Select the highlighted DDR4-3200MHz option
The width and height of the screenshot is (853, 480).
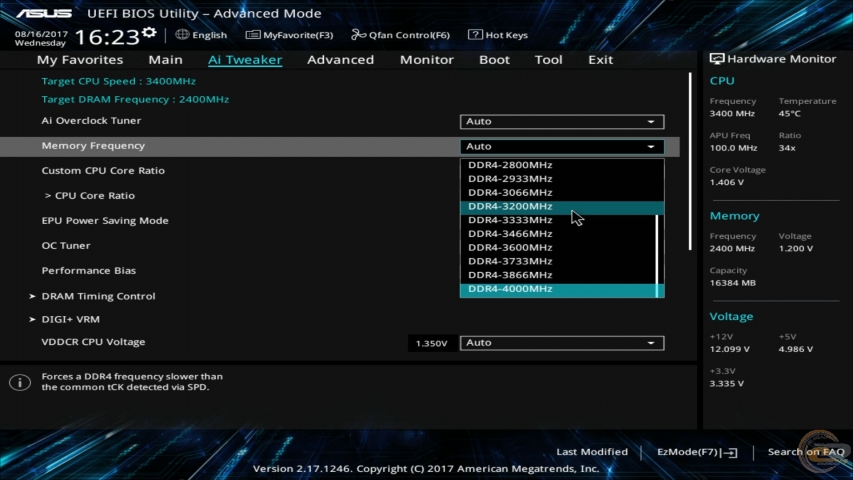(x=562, y=207)
